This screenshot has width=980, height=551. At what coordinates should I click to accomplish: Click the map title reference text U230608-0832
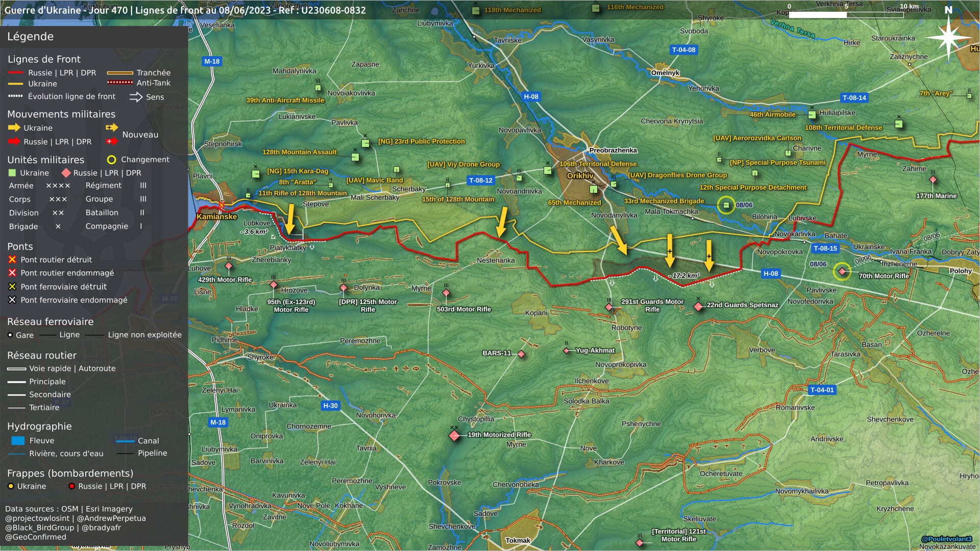point(333,10)
